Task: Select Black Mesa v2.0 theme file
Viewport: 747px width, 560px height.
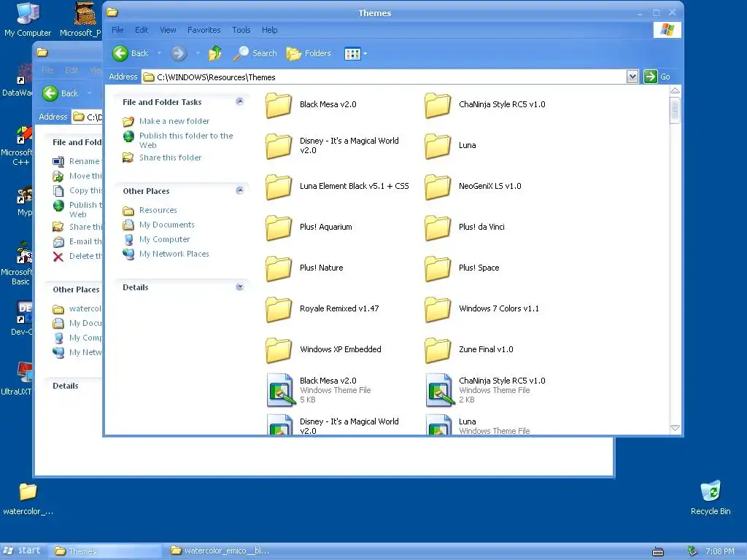Action: [318, 390]
